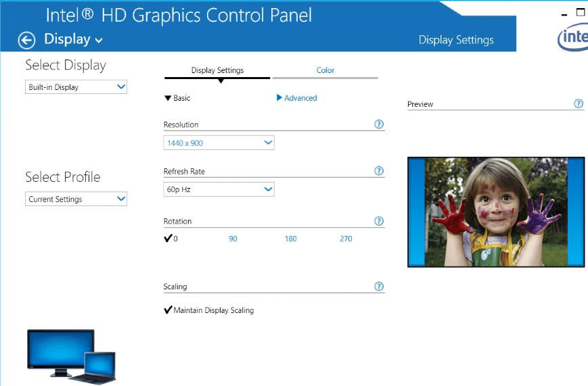Click the preview image of the child
The width and height of the screenshot is (588, 386).
pyautogui.click(x=496, y=212)
